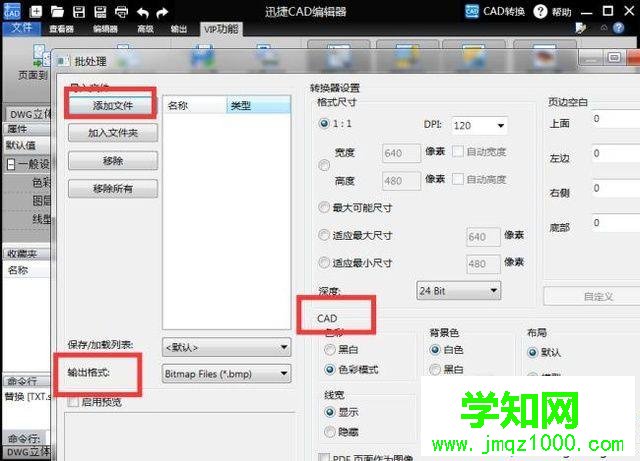
Task: Click the 帮助 label in title bar
Action: [x=562, y=12]
